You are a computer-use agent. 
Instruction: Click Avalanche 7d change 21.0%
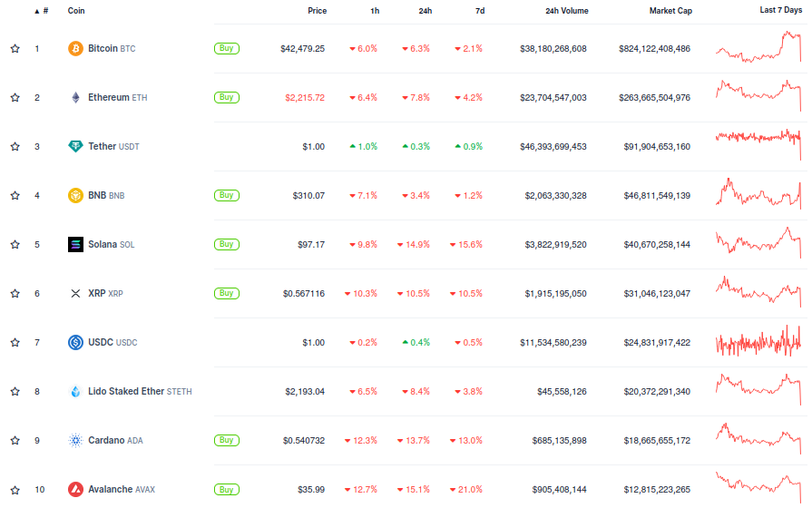[466, 489]
